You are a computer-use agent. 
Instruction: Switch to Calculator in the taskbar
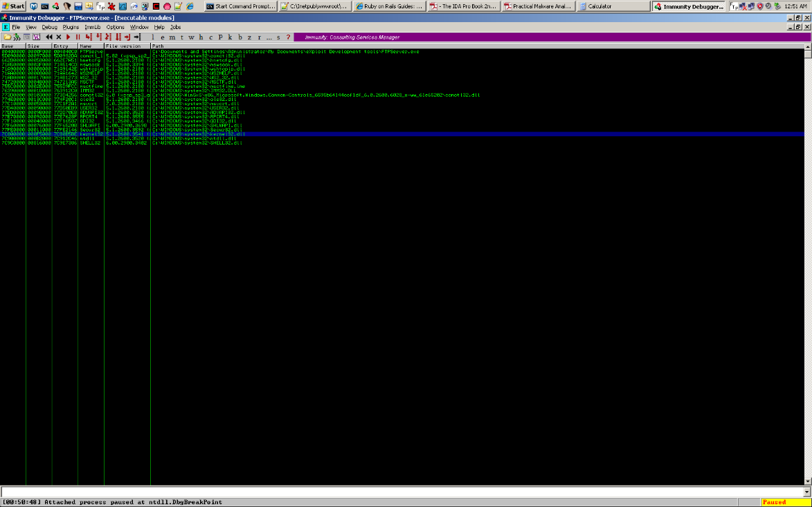tap(613, 6)
